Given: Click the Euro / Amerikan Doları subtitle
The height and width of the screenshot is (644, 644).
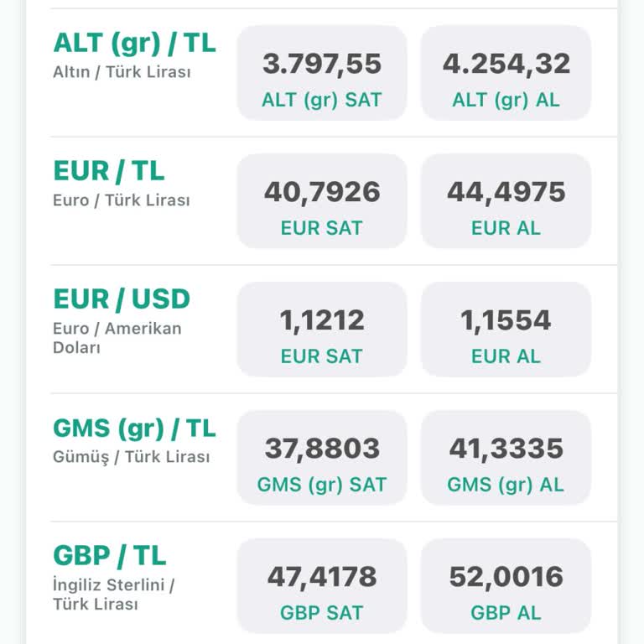Looking at the screenshot, I should click(117, 337).
